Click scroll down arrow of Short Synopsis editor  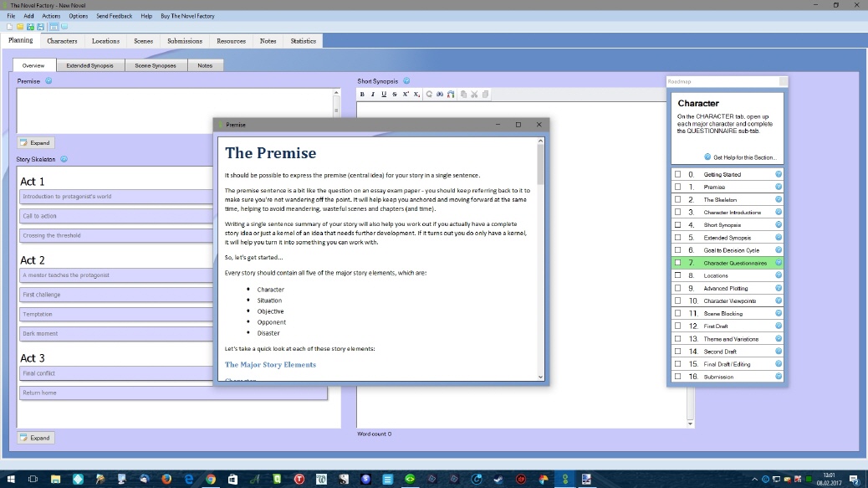coord(690,424)
